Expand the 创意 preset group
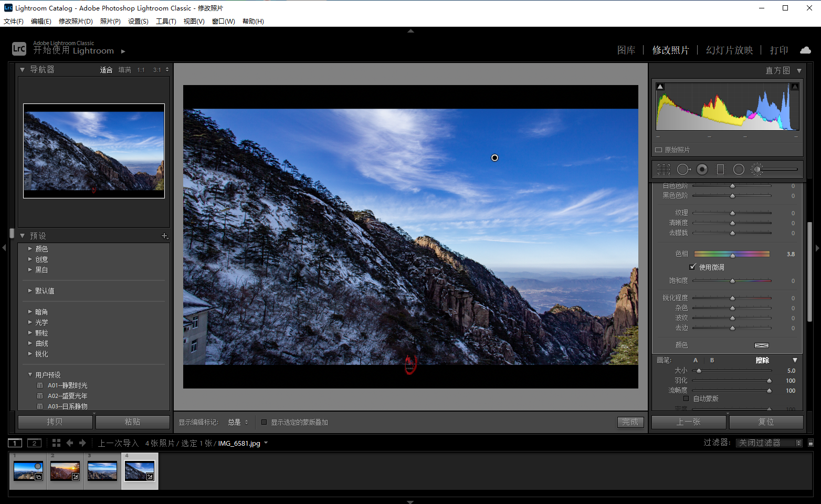The height and width of the screenshot is (504, 821). click(x=30, y=259)
